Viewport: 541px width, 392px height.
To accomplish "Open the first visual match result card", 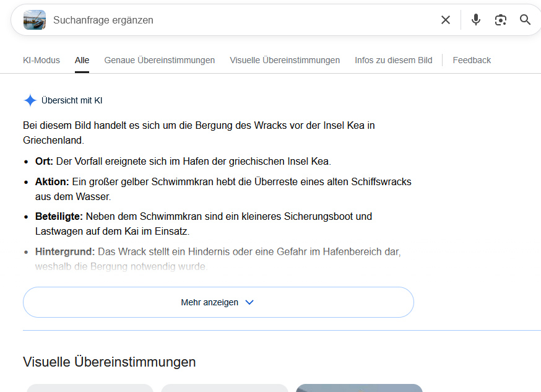I will (90, 388).
